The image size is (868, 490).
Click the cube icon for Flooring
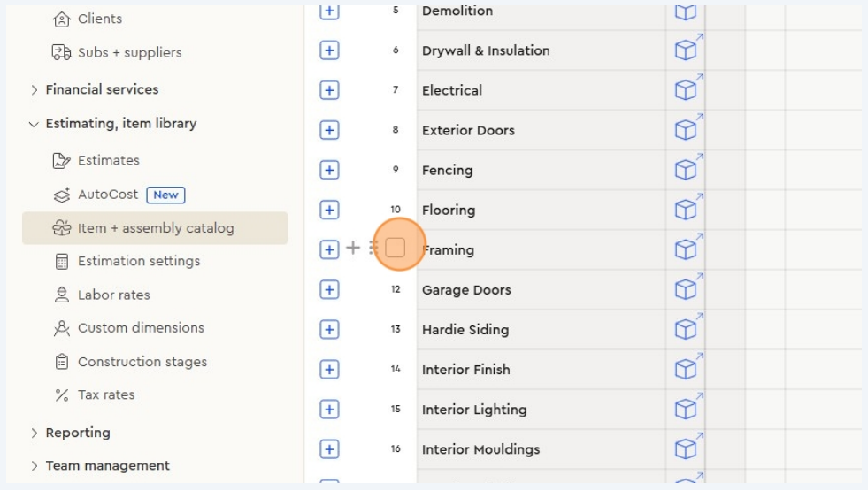(x=686, y=210)
